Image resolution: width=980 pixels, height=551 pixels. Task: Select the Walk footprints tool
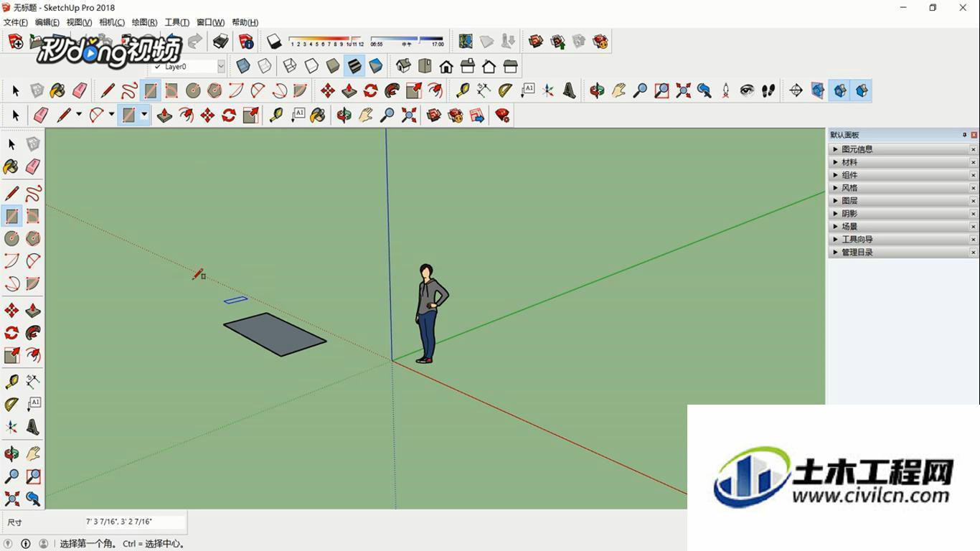[768, 90]
